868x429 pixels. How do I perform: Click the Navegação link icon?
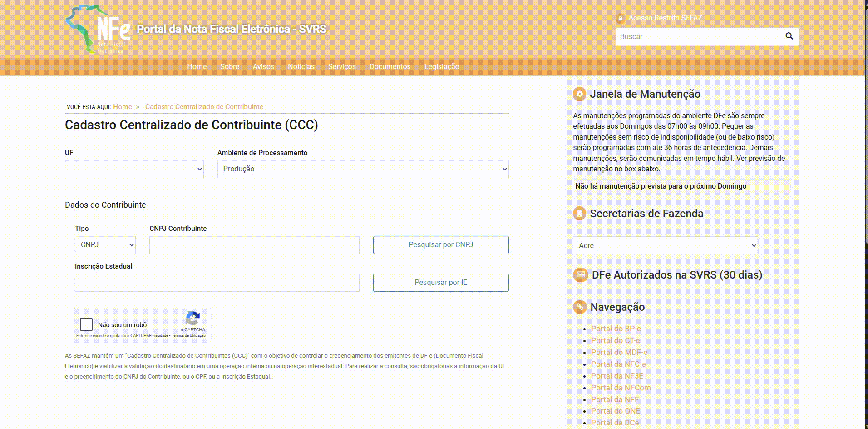pyautogui.click(x=579, y=307)
